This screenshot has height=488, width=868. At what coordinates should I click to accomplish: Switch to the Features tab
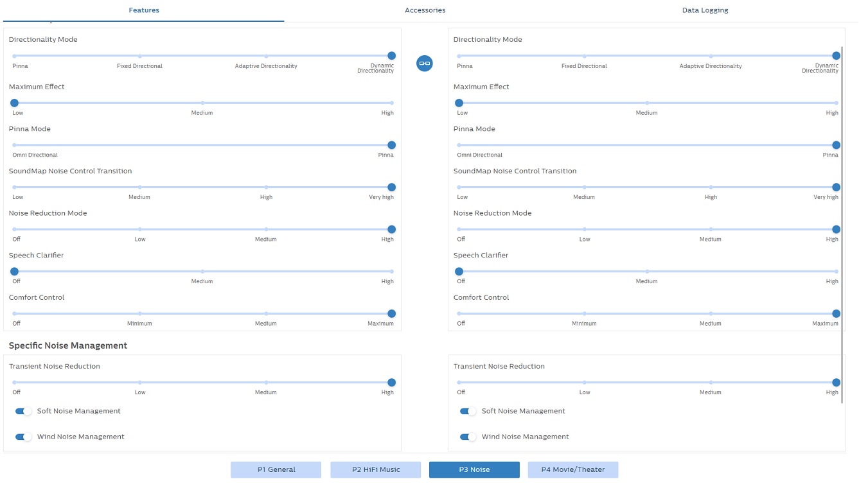144,10
